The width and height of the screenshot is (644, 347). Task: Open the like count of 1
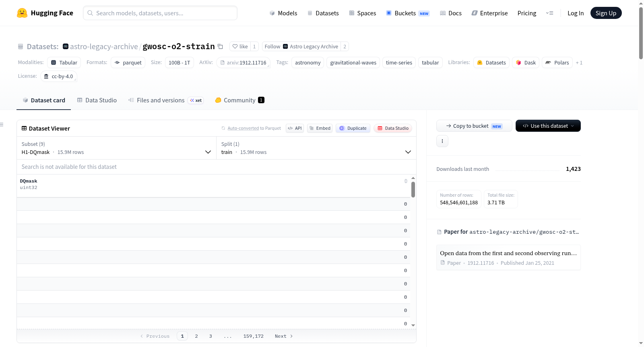click(x=254, y=46)
